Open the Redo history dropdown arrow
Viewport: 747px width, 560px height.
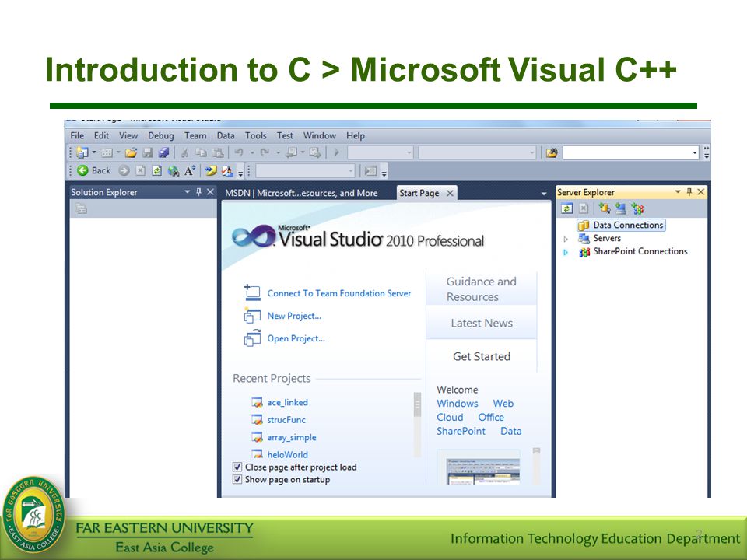point(278,152)
